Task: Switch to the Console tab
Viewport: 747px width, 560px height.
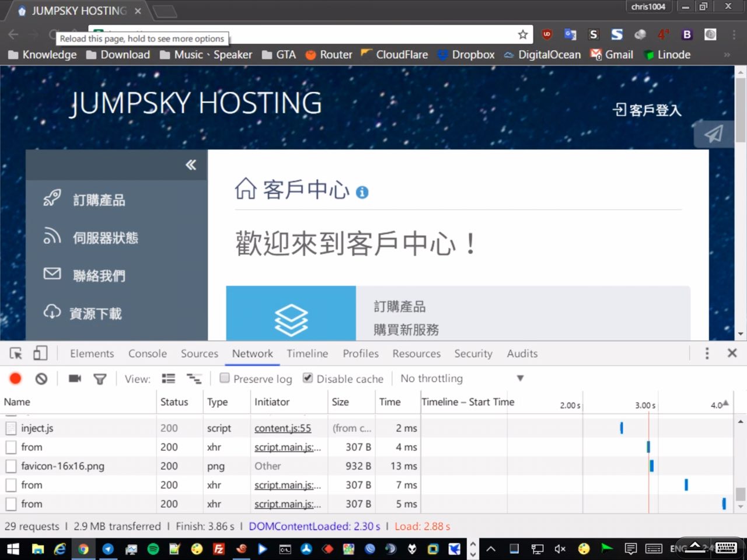Action: (x=147, y=353)
